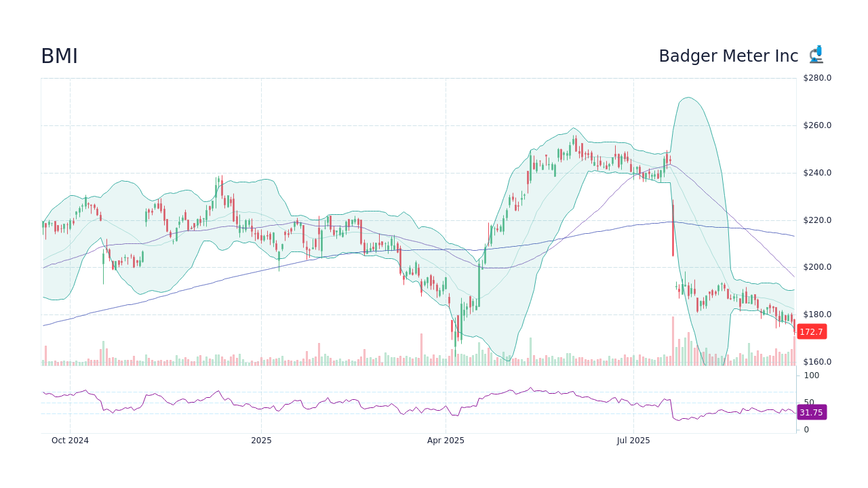Expand the Jul 2025 axis label
The image size is (868, 488).
635,440
